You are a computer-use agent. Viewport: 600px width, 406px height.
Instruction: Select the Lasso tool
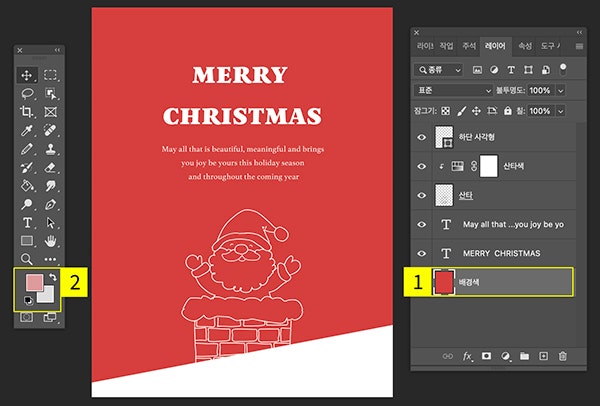tap(27, 93)
